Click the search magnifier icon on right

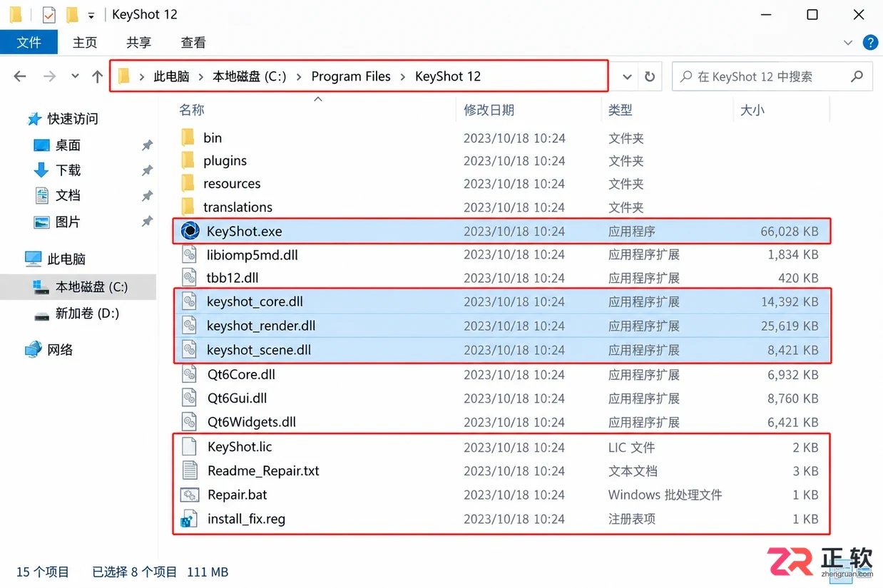point(857,76)
